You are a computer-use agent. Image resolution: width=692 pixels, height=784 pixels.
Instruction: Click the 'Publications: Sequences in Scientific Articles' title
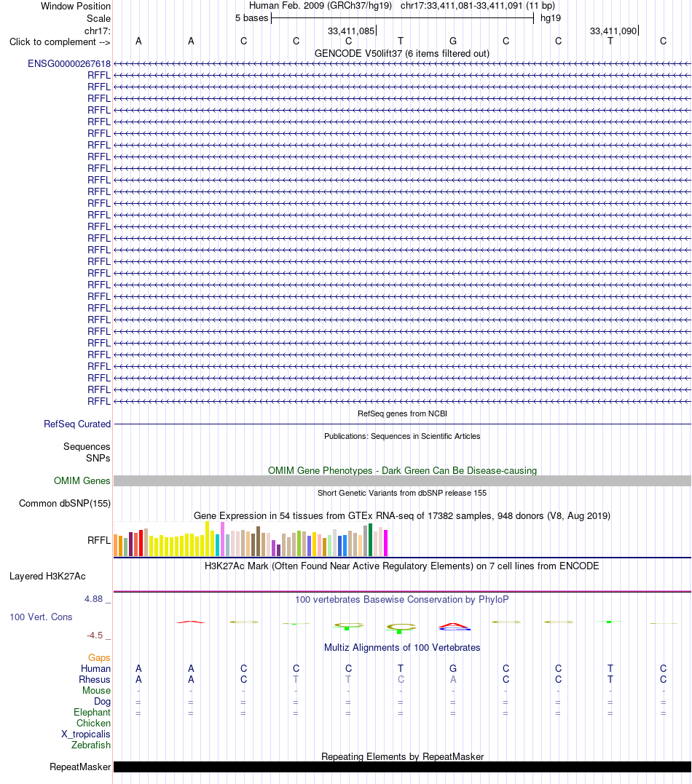tap(402, 436)
